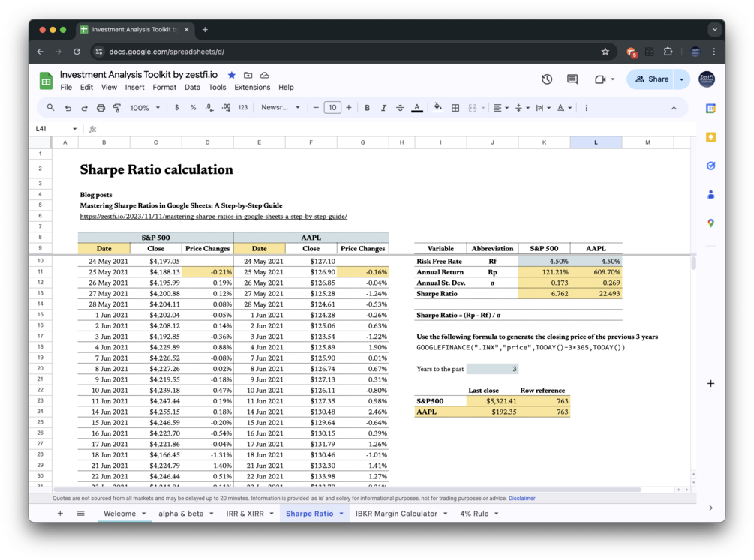Image resolution: width=754 pixels, height=560 pixels.
Task: Click the paint format roller icon
Action: coord(117,108)
